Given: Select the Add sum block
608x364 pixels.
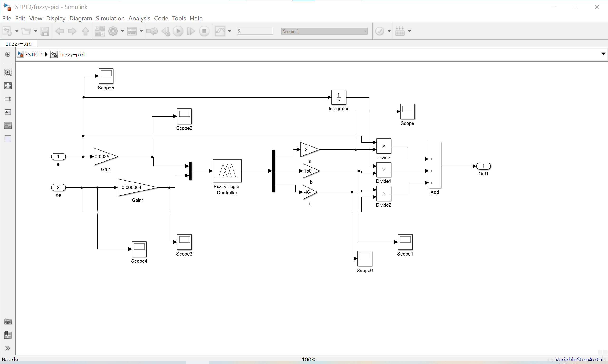Looking at the screenshot, I should [x=435, y=165].
